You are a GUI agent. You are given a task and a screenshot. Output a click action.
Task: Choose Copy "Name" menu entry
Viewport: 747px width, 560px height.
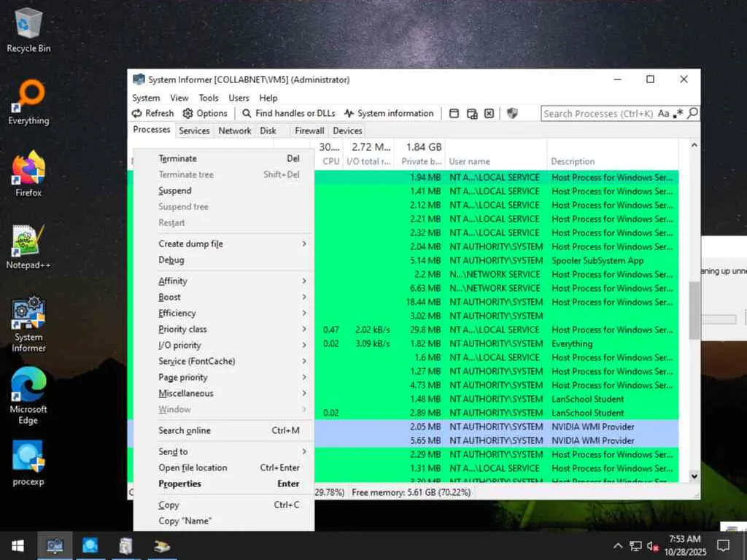224,521
